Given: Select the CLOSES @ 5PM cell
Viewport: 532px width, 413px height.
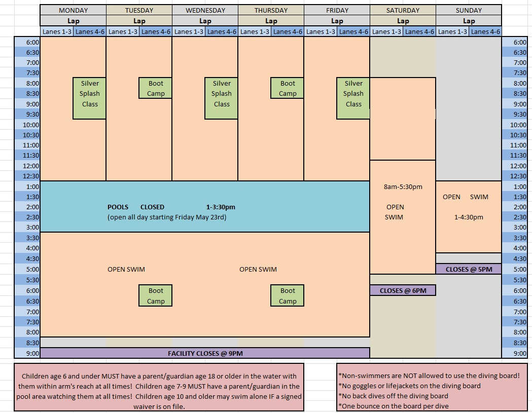Looking at the screenshot, I should coord(469,269).
